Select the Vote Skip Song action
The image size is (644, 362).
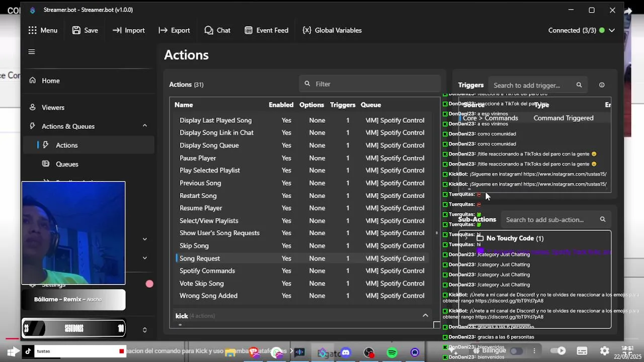pyautogui.click(x=202, y=284)
